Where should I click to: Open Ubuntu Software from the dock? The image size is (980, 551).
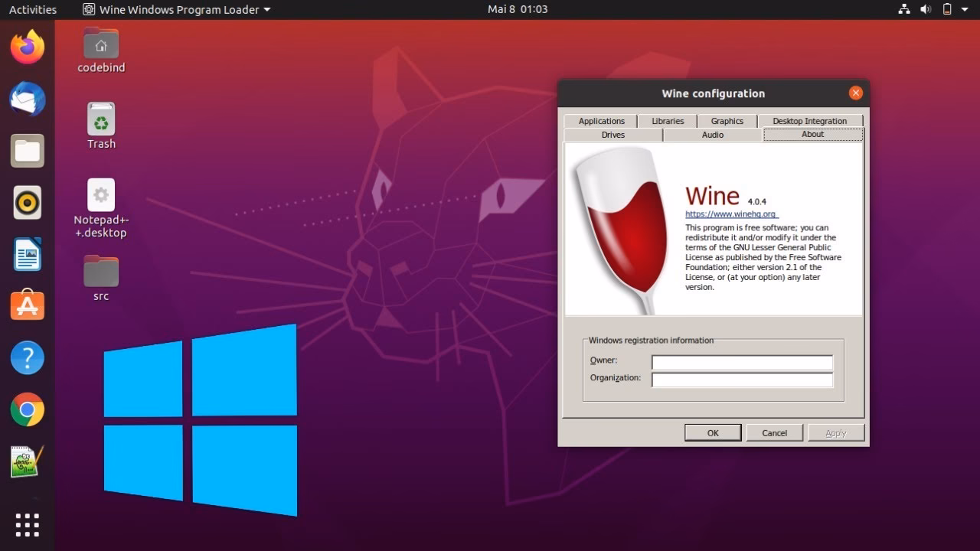coord(28,306)
